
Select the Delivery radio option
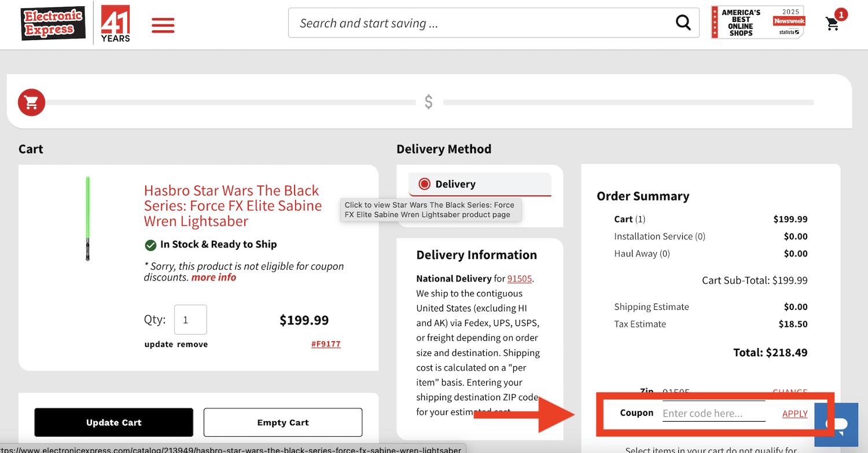coord(425,184)
